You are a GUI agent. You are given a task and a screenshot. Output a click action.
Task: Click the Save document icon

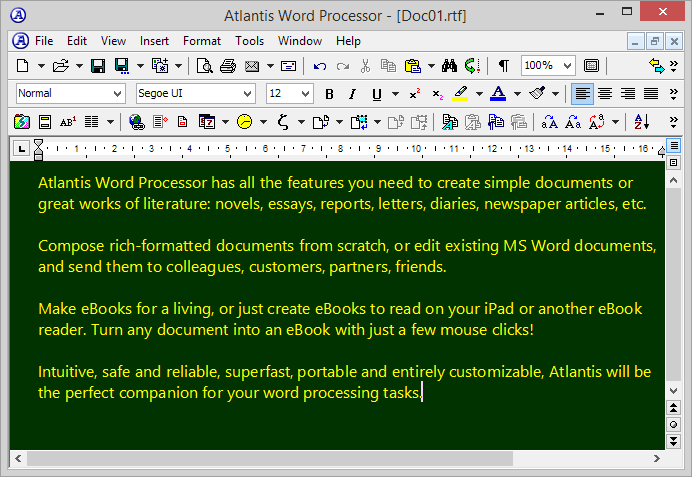coord(98,66)
